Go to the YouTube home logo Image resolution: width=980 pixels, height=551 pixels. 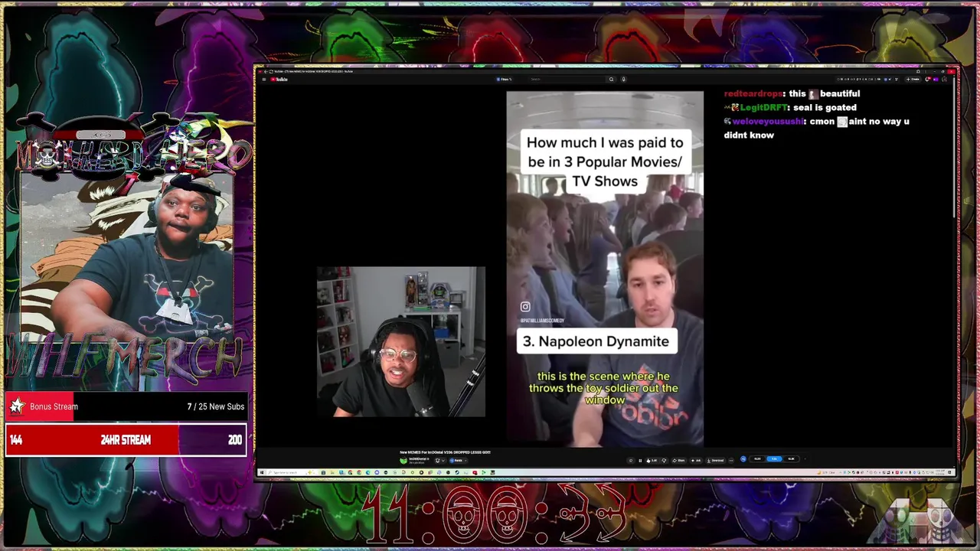pyautogui.click(x=279, y=79)
